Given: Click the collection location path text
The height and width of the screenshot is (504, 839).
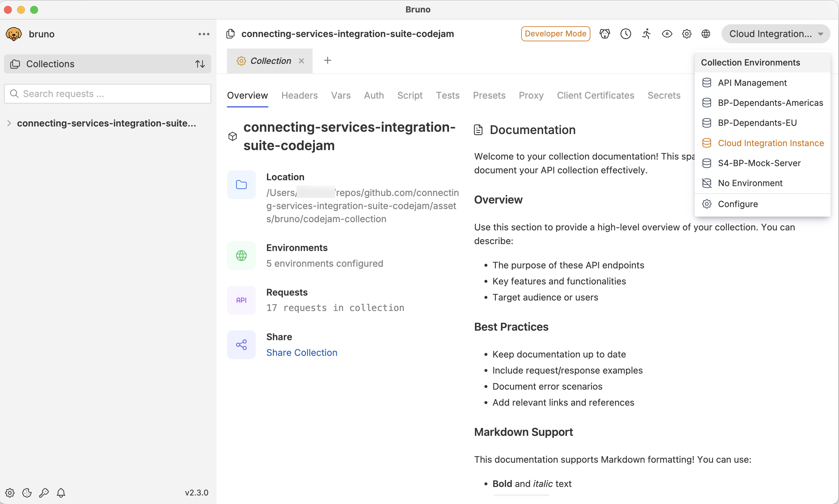Looking at the screenshot, I should point(362,206).
